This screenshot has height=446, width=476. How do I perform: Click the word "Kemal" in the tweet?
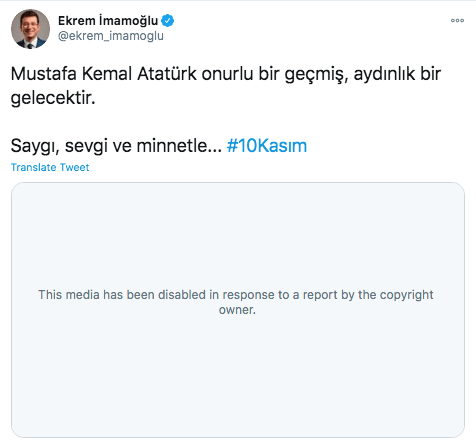click(x=107, y=73)
